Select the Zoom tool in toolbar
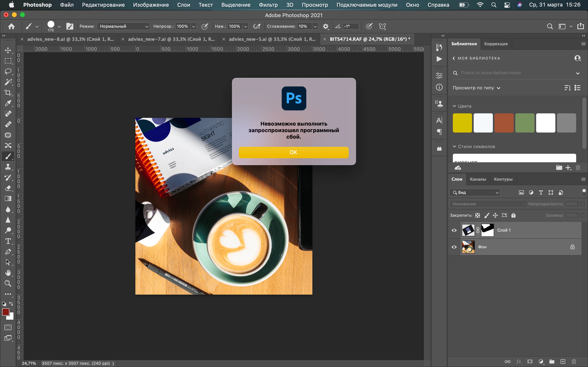 (x=8, y=283)
